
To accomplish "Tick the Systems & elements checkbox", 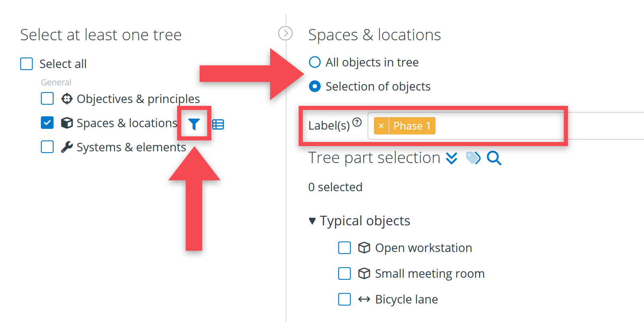I will pos(47,147).
